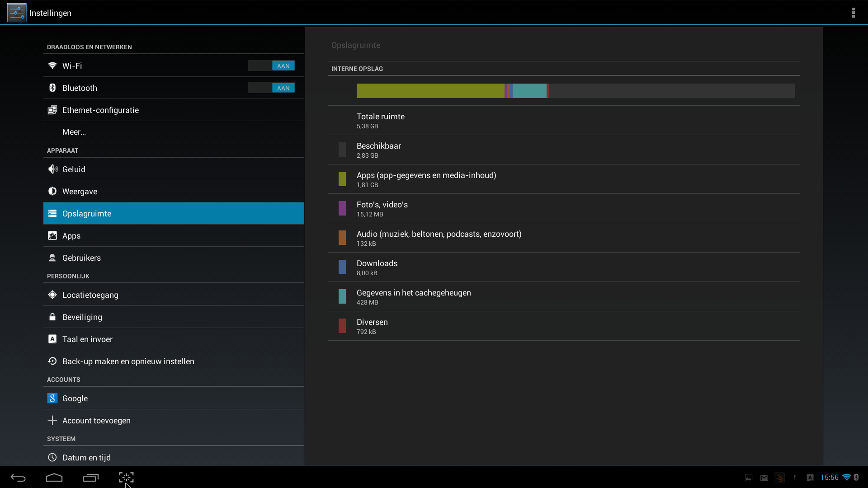
Task: Open the Google account via the Google icon
Action: pyautogui.click(x=52, y=398)
